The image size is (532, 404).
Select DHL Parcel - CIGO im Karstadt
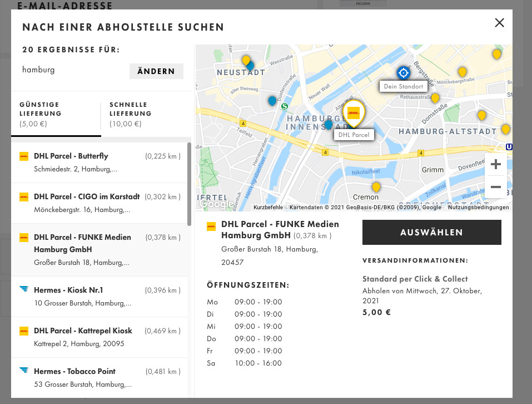tap(100, 203)
